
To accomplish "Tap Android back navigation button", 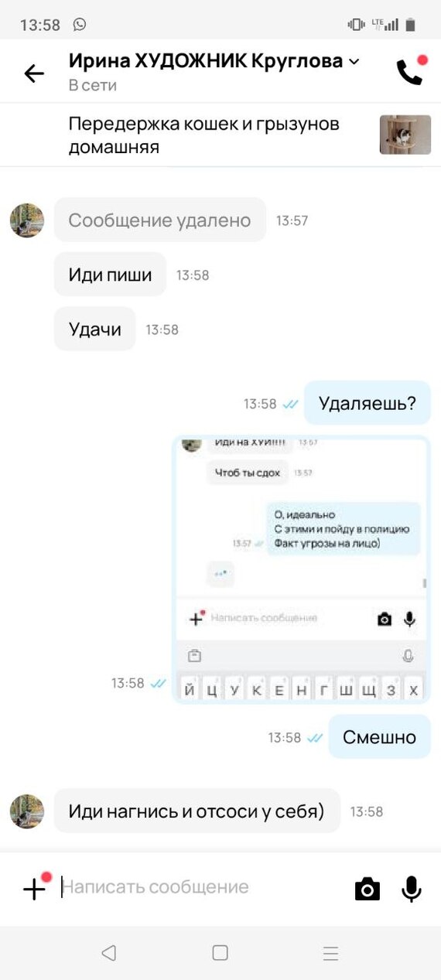I will (x=109, y=953).
